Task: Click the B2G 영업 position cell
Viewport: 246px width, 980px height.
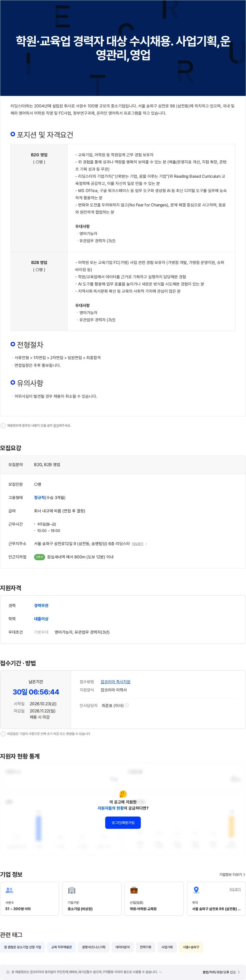Action: [x=39, y=198]
